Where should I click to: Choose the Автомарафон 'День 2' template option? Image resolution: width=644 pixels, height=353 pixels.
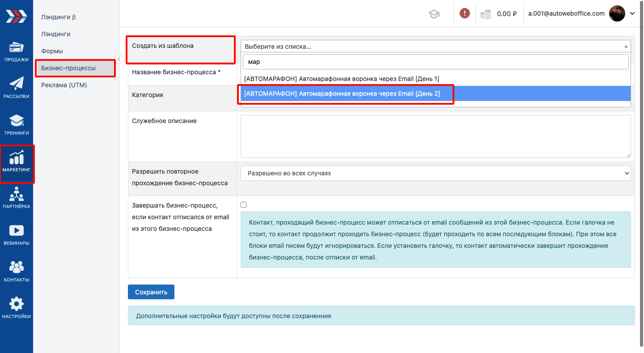[342, 94]
